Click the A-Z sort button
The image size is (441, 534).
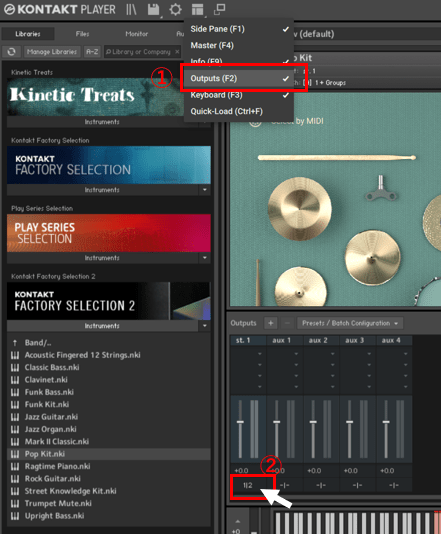[92, 52]
